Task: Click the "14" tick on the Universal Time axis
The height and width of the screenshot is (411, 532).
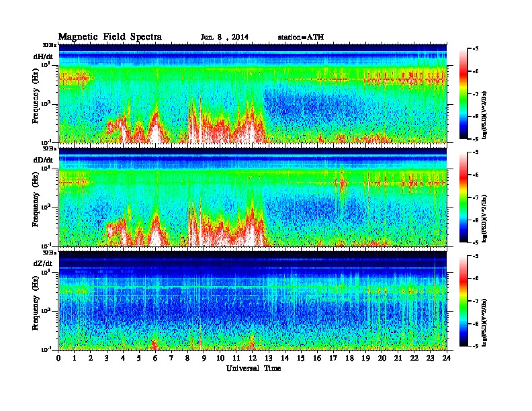Action: (x=285, y=358)
